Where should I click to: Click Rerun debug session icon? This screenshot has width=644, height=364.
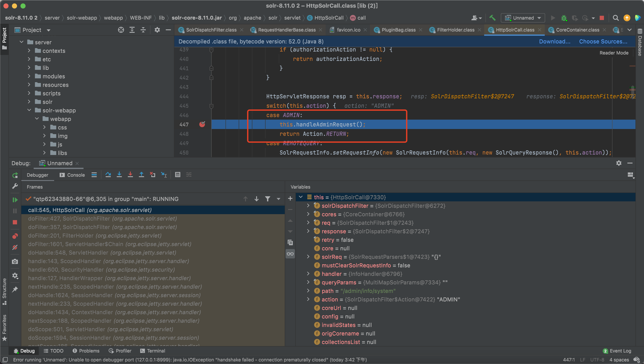pyautogui.click(x=15, y=175)
